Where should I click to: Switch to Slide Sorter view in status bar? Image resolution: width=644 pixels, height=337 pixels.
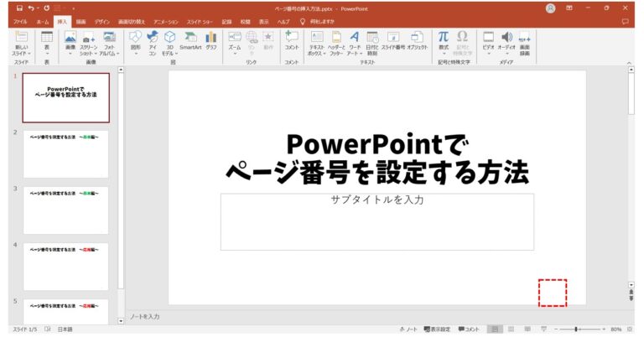[512, 329]
